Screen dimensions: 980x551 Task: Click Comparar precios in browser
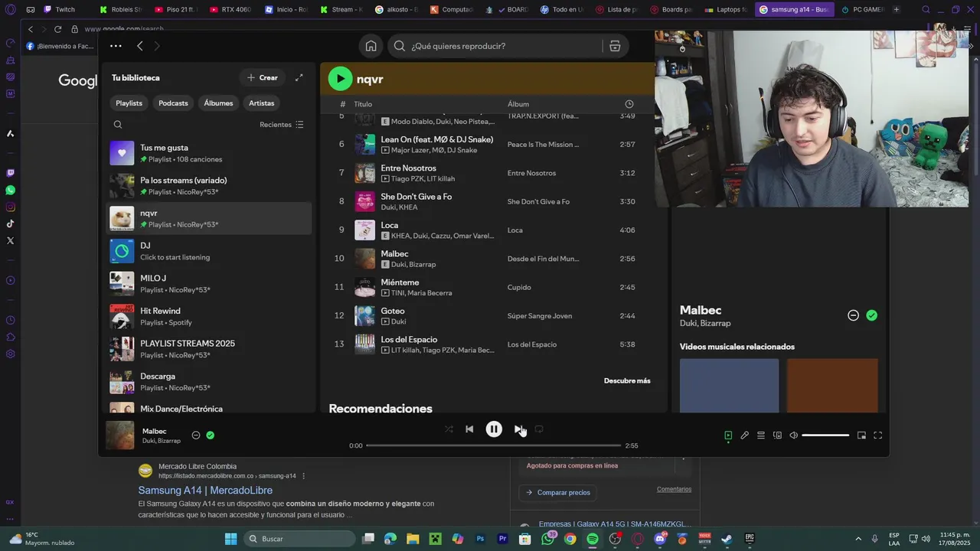[557, 493]
